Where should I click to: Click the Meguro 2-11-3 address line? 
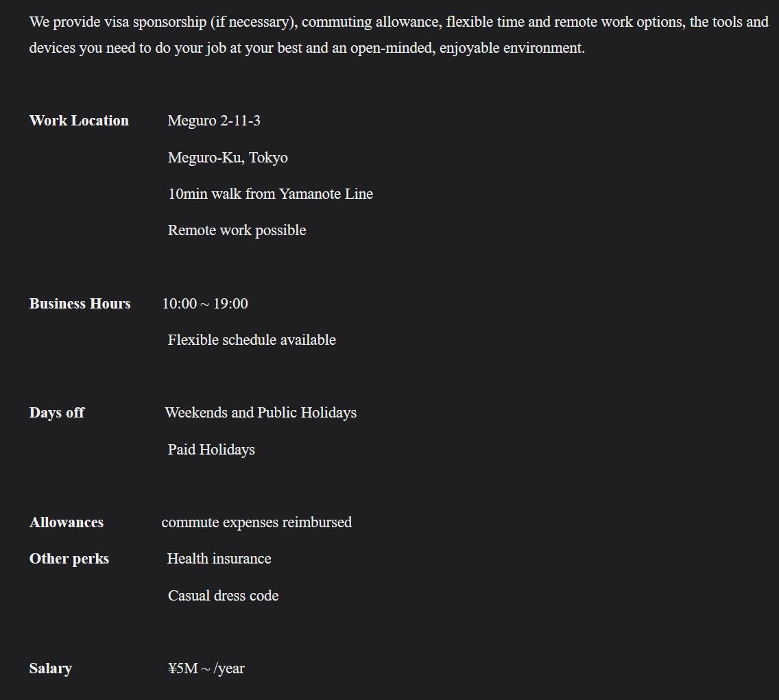pyautogui.click(x=214, y=121)
